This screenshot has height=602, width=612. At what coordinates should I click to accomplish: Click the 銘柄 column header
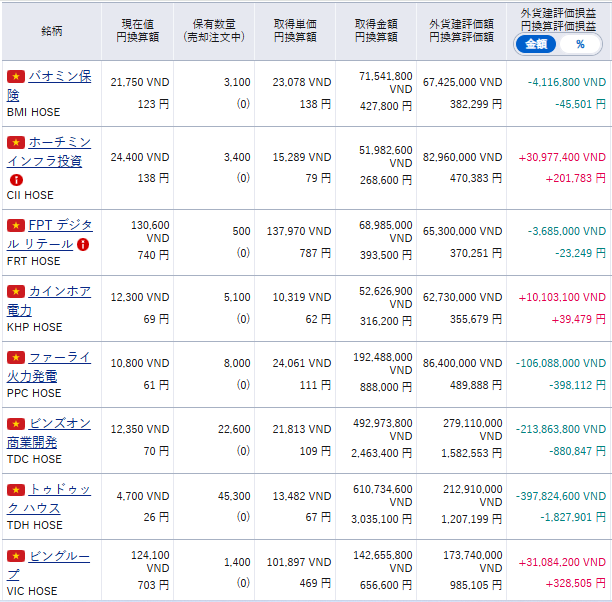(x=51, y=30)
